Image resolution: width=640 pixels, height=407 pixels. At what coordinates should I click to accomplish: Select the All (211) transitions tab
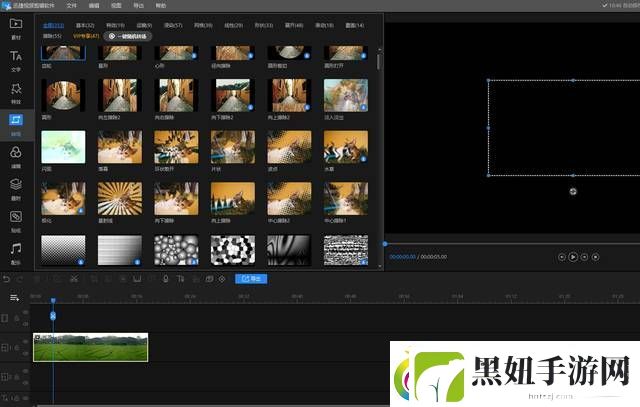[x=53, y=25]
